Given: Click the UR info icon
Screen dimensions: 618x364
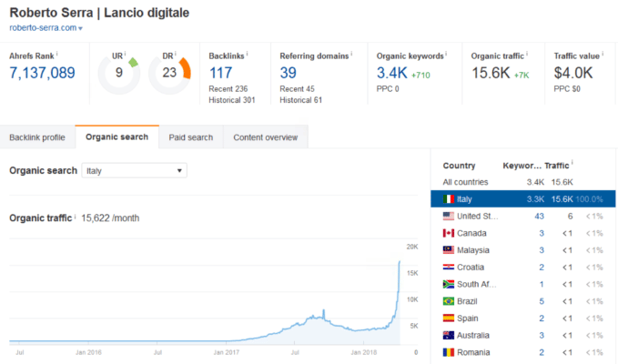Looking at the screenshot, I should pos(125,54).
